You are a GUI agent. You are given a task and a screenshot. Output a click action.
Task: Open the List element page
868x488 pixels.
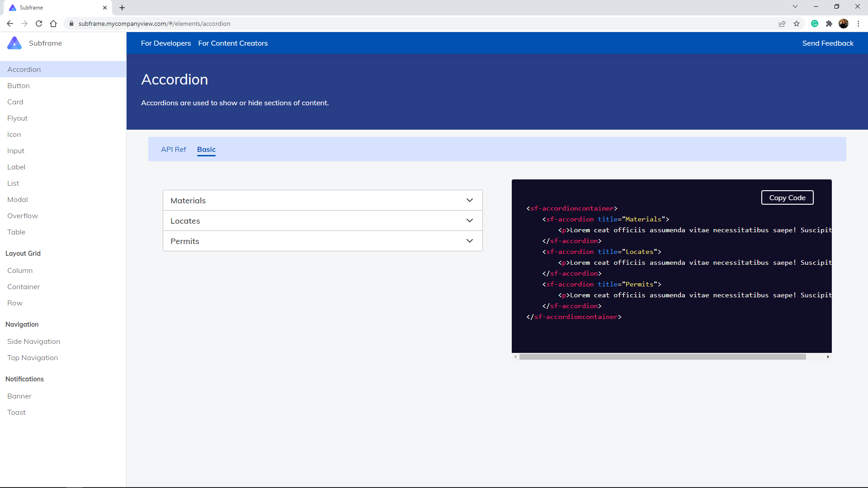click(x=13, y=183)
